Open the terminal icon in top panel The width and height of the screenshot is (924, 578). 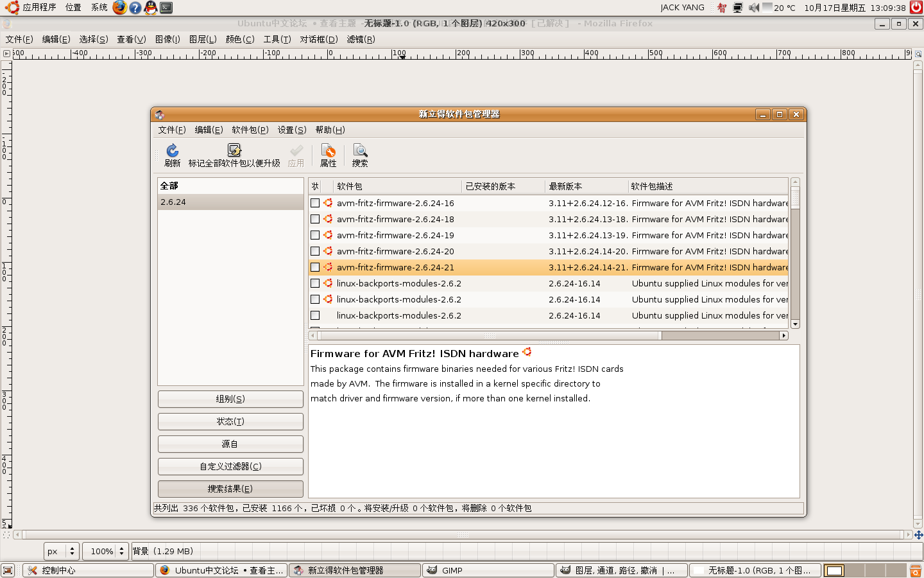[x=166, y=8]
